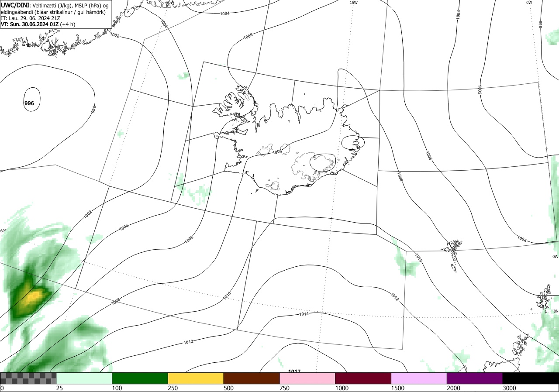Screen dimensions: 559x392
Task: Click the brown 500–750 legend swatch
Action: tap(252, 378)
